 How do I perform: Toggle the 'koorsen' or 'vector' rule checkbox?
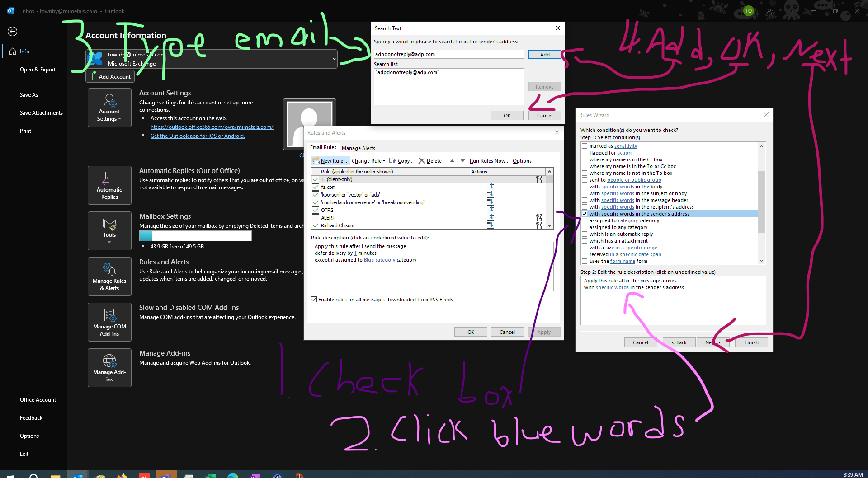[x=316, y=195]
